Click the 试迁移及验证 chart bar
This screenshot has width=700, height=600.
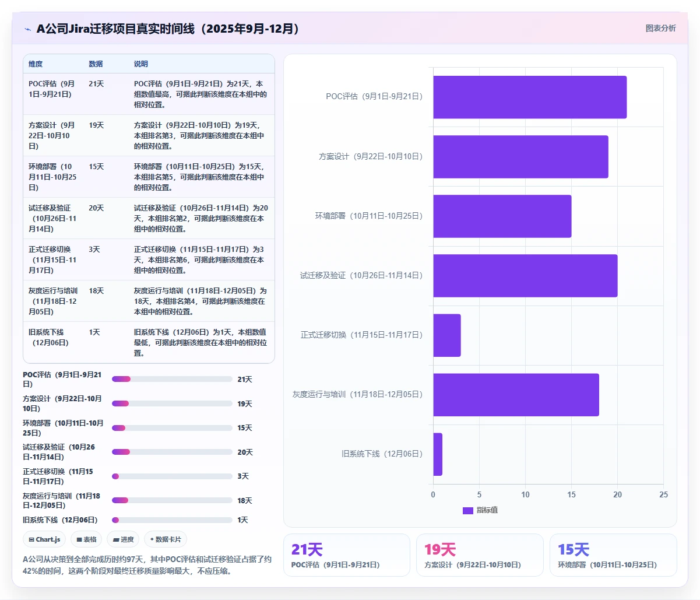point(525,275)
